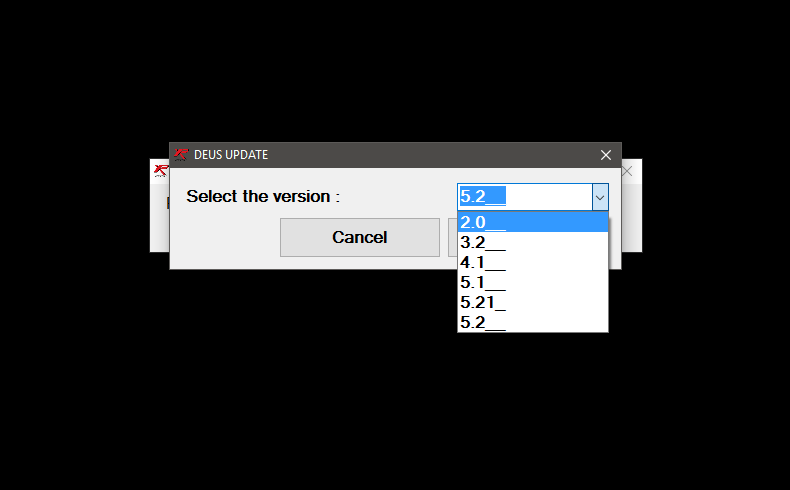This screenshot has height=490, width=790.
Task: Click the partially hidden button beside Cancel
Action: tap(452, 237)
